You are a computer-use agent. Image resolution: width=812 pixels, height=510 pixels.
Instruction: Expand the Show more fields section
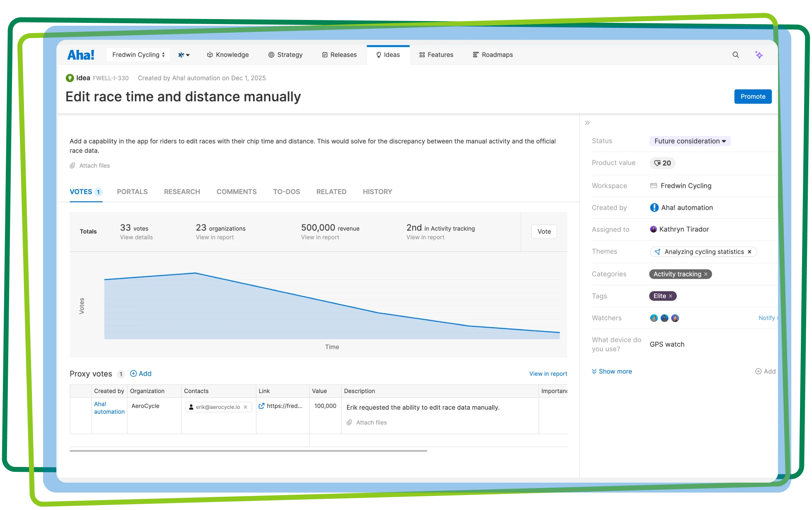[x=611, y=372]
